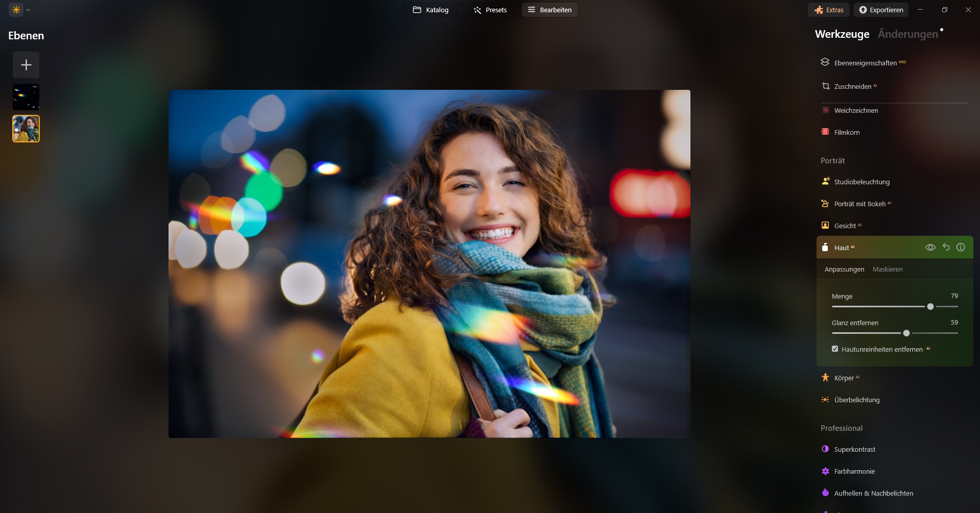The width and height of the screenshot is (980, 513).
Task: Open the Weichzeichnen tool
Action: click(855, 110)
